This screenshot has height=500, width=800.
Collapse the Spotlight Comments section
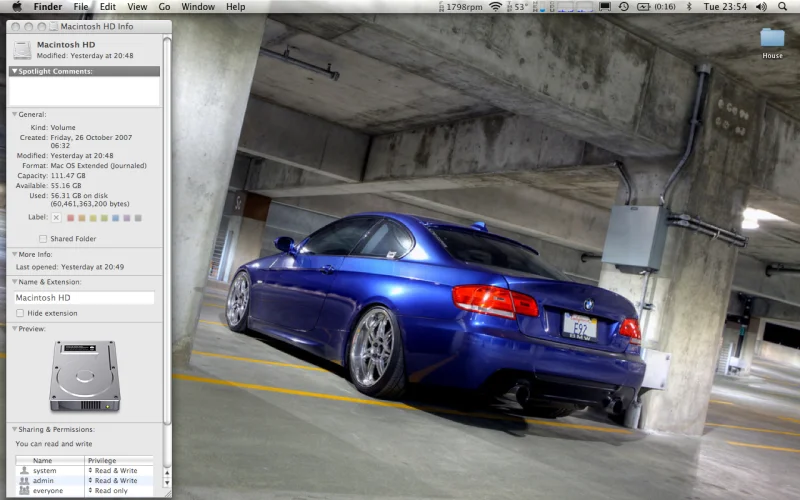[x=14, y=71]
